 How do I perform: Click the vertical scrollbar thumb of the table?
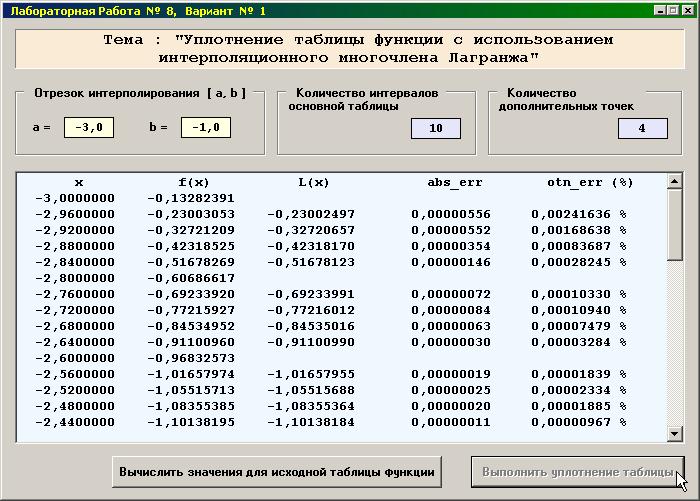point(675,225)
